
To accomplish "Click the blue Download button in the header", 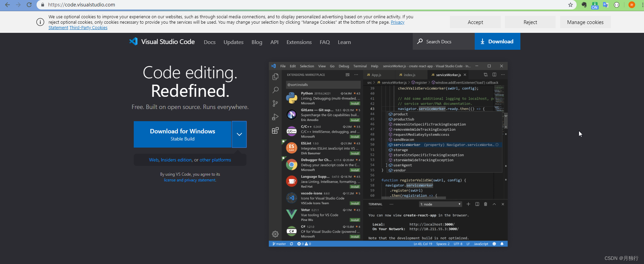I will click(497, 41).
